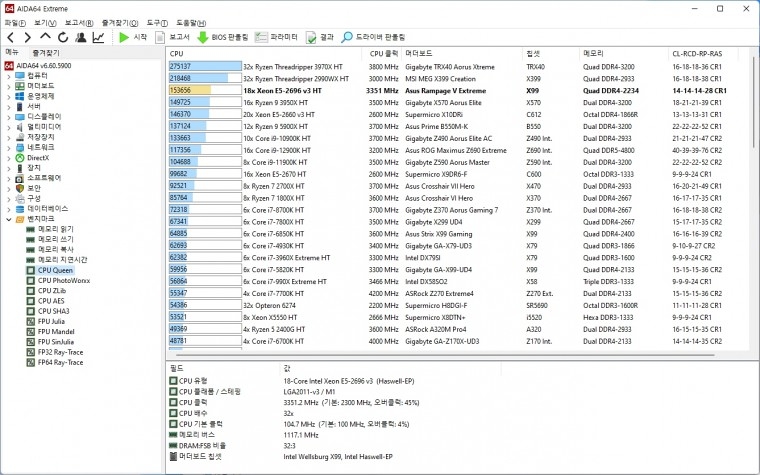Select FP32 Ray-Trace benchmark
Viewport: 760px width, 475px height.
[x=61, y=352]
